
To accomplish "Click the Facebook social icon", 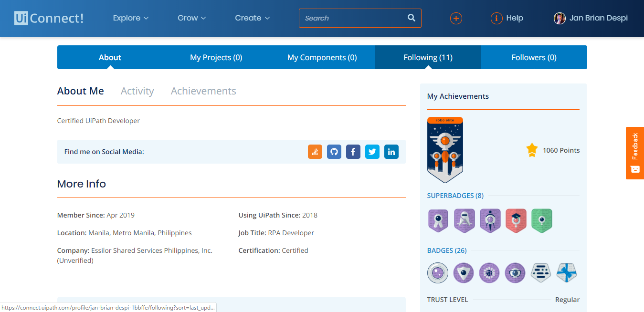I will click(x=353, y=152).
